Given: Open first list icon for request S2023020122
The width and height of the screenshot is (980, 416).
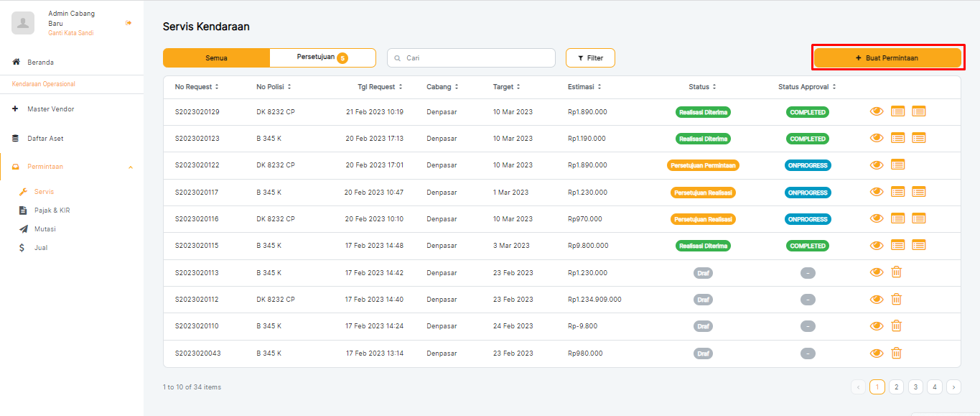Looking at the screenshot, I should (x=897, y=165).
